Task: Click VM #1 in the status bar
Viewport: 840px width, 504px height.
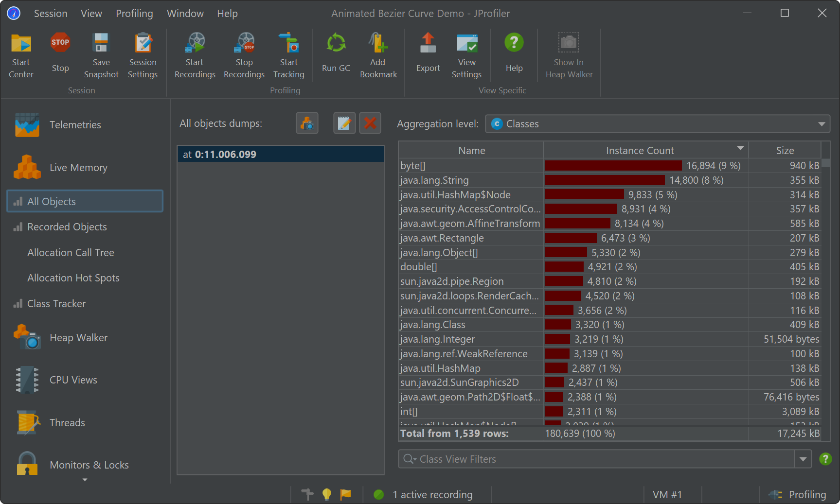Action: [667, 494]
